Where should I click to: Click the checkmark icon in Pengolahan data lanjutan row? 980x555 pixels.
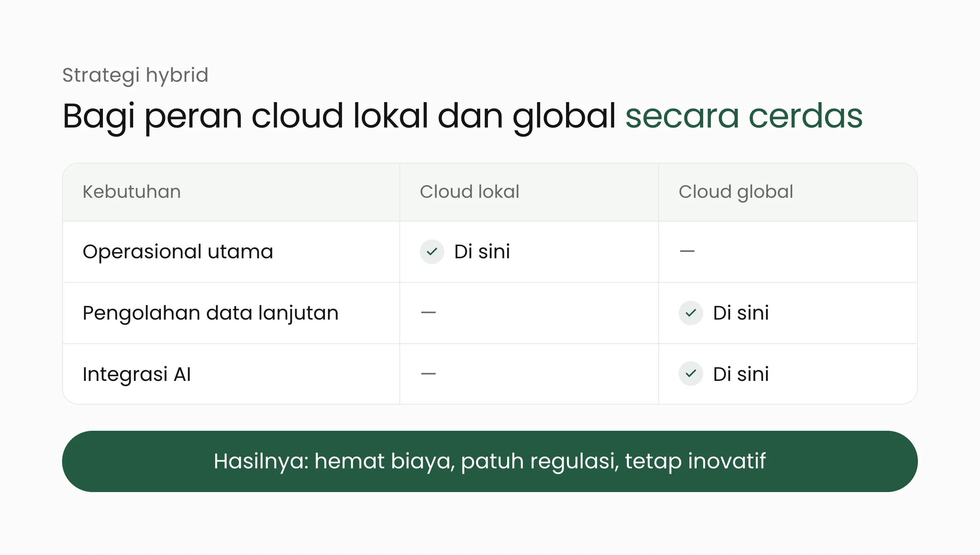pyautogui.click(x=690, y=313)
